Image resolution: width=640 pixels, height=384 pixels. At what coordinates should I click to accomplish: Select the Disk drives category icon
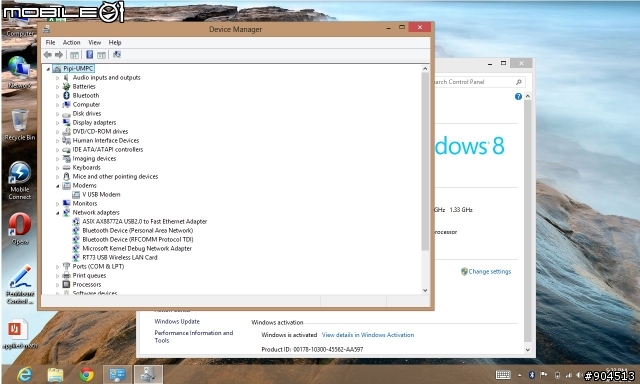(x=67, y=114)
